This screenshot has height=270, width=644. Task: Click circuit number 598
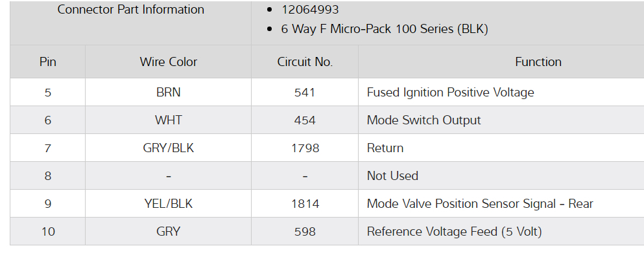[x=305, y=232]
